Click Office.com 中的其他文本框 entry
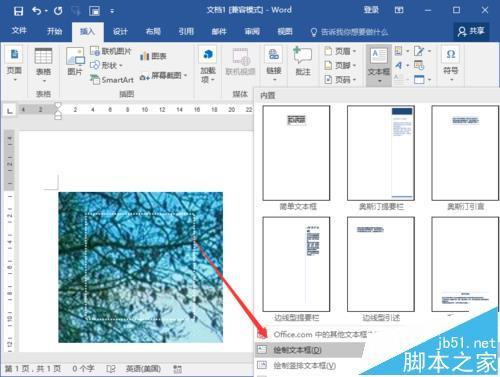Viewport: 500px width, 377px height. point(317,334)
